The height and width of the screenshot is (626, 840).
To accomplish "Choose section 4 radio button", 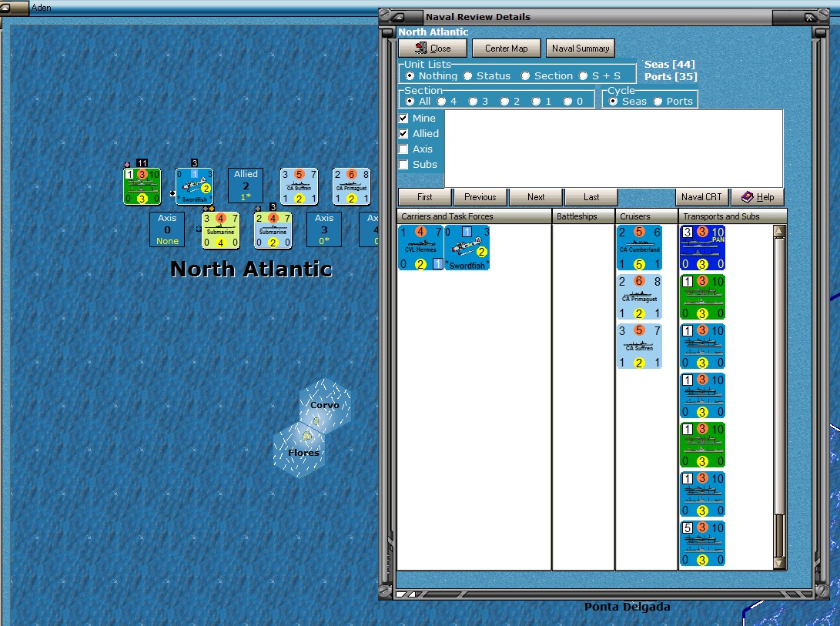I will [447, 102].
